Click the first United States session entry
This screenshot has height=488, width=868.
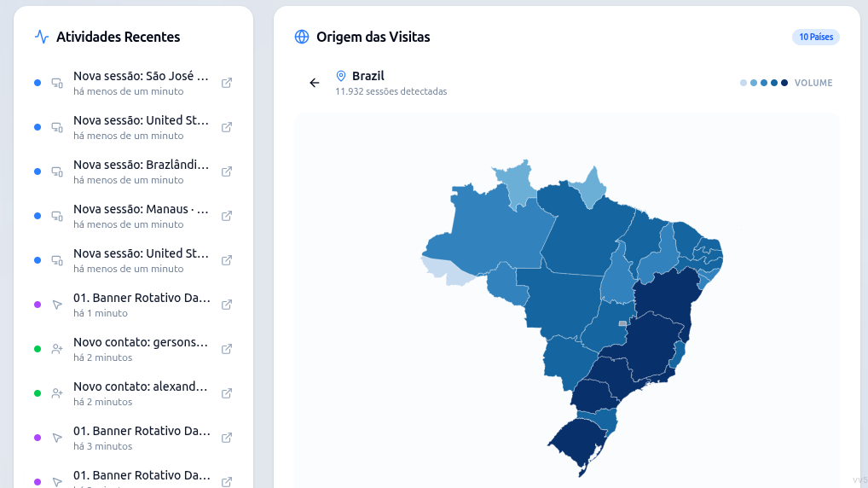[x=133, y=127]
